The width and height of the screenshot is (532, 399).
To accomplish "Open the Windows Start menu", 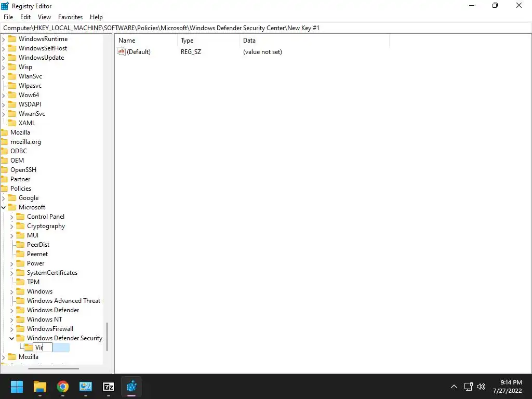I will [17, 387].
